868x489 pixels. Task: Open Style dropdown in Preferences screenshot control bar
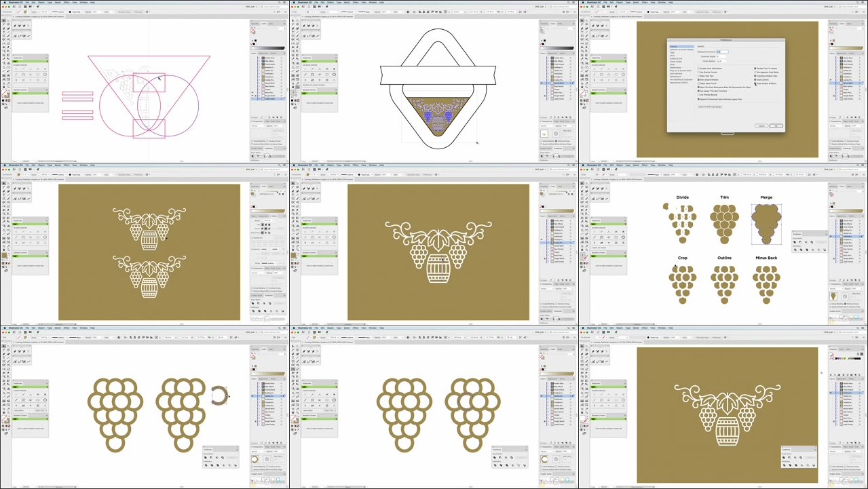click(x=692, y=12)
